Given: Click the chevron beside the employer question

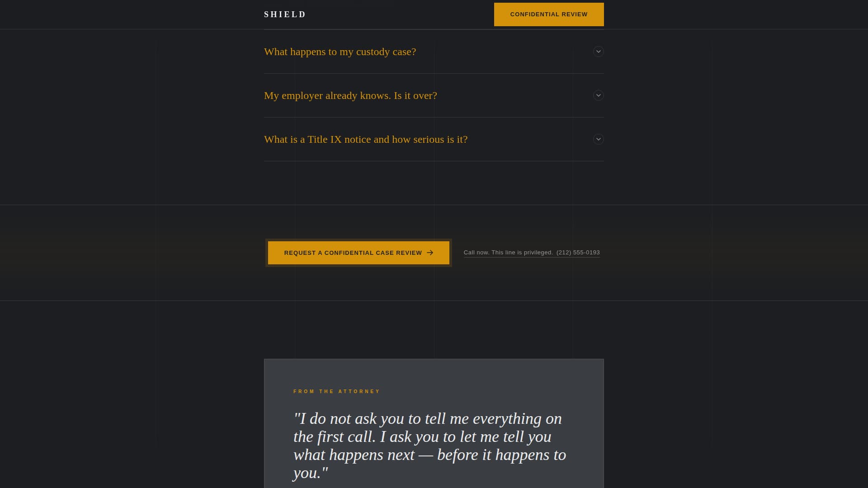Looking at the screenshot, I should [x=598, y=95].
